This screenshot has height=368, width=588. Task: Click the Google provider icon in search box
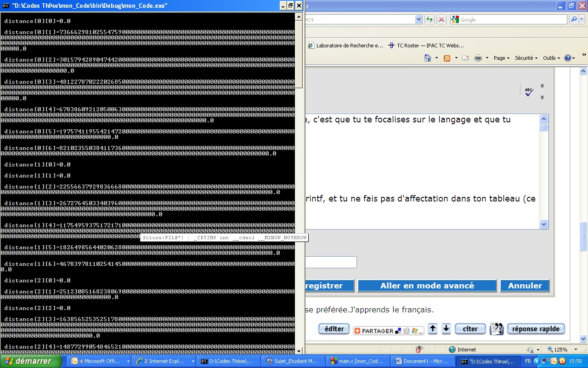(455, 19)
